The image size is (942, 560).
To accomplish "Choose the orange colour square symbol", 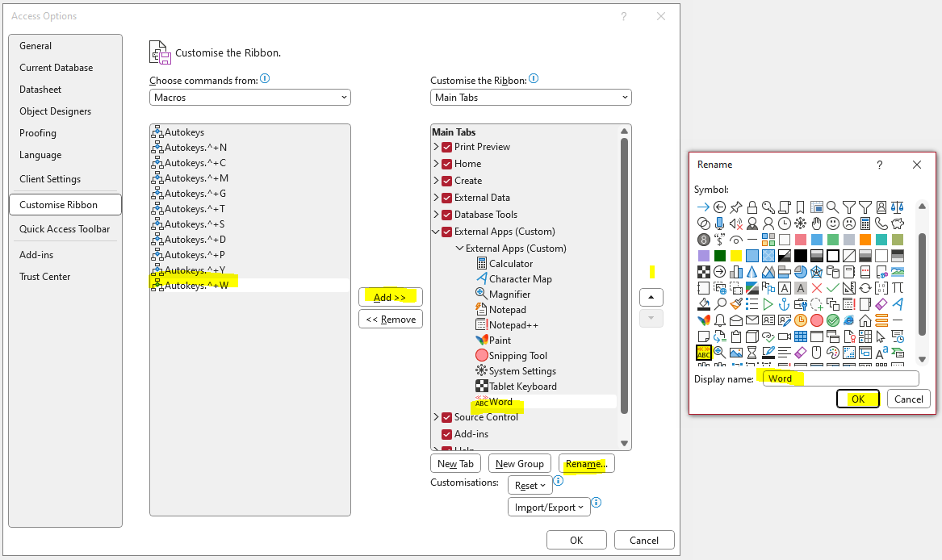I will (865, 240).
